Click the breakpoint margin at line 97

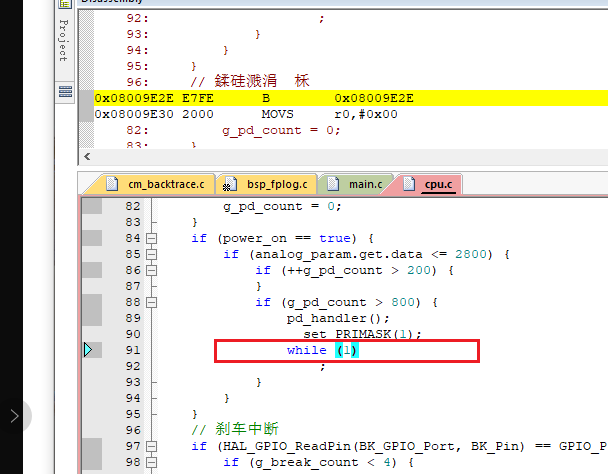click(92, 446)
